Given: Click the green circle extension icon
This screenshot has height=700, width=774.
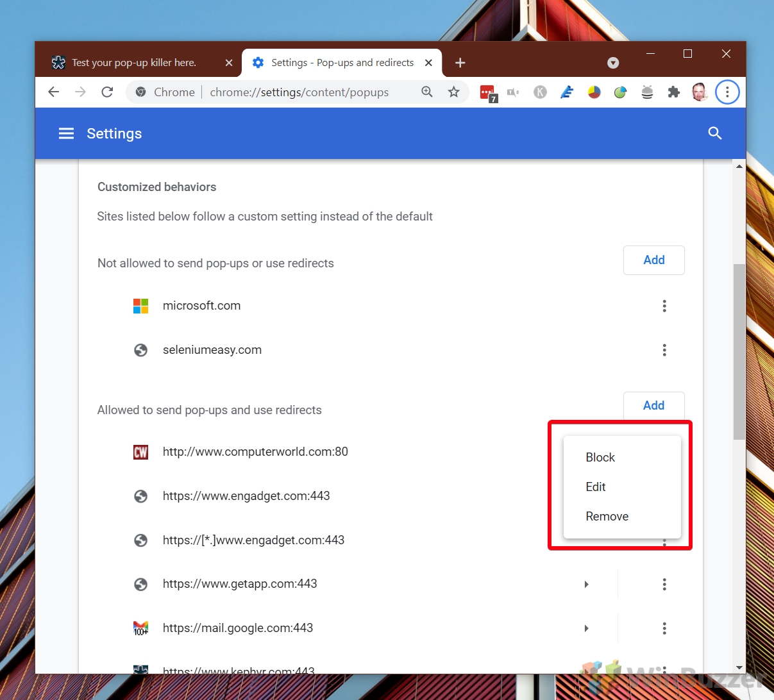Looking at the screenshot, I should 620,92.
